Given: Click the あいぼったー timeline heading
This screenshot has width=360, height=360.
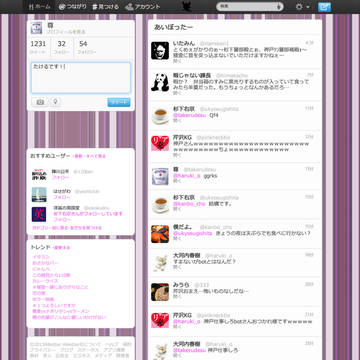Looking at the screenshot, I should pos(173,28).
